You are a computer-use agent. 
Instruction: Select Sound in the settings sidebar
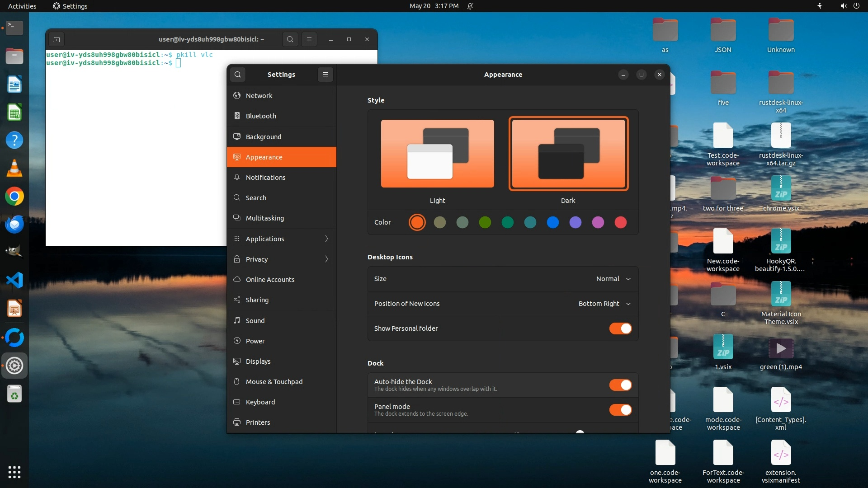255,320
